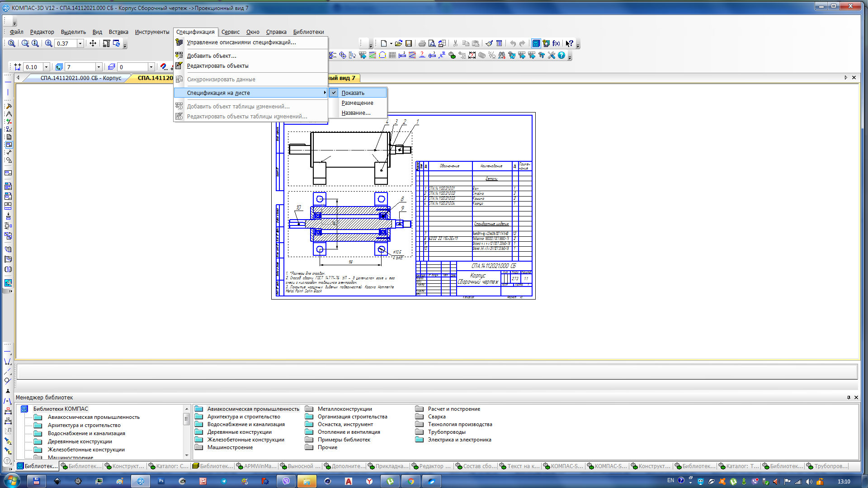Click the blue Help question icon
Image resolution: width=868 pixels, height=488 pixels.
561,55
